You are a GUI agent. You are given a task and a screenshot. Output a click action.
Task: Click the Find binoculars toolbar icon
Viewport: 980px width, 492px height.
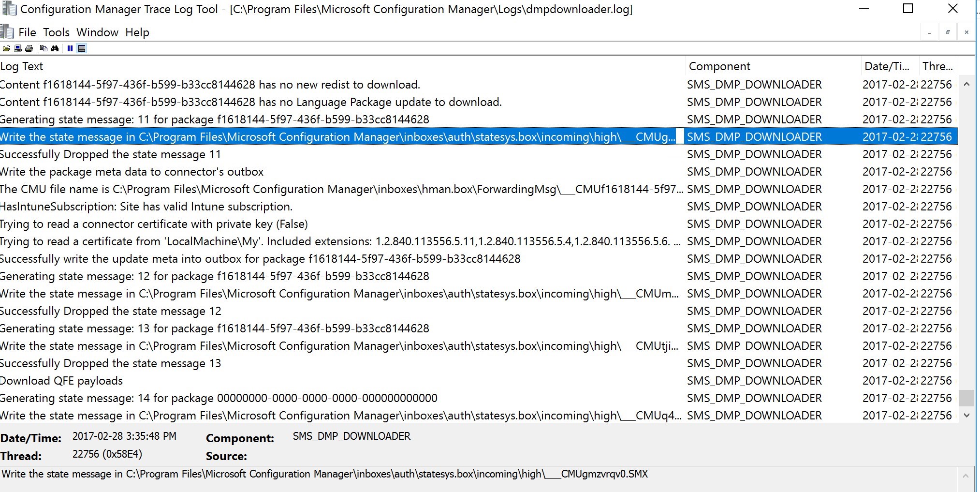pyautogui.click(x=55, y=48)
